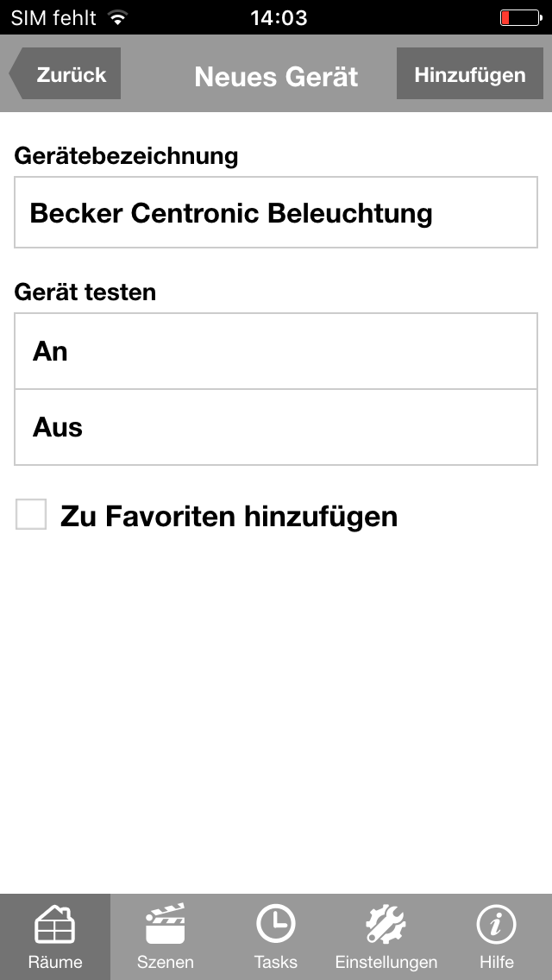Tap the Einstellungen tab label text
Viewport: 552px width, 980px height.
point(386,962)
